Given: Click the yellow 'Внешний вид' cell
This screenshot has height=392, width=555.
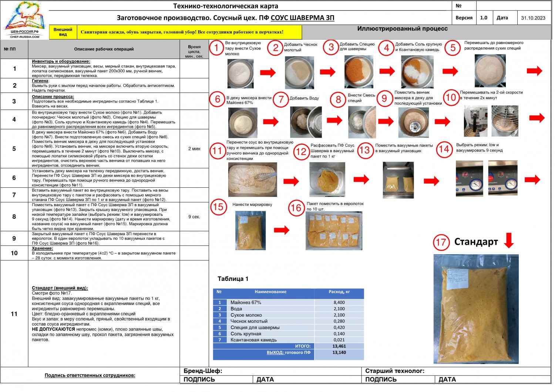Looking at the screenshot, I should pyautogui.click(x=63, y=32).
